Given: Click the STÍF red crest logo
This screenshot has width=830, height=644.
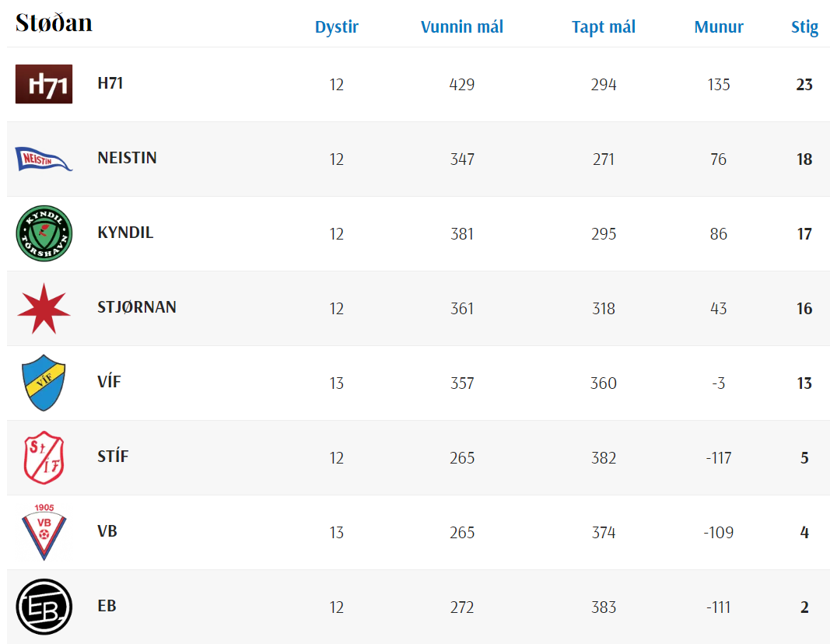Looking at the screenshot, I should (44, 457).
